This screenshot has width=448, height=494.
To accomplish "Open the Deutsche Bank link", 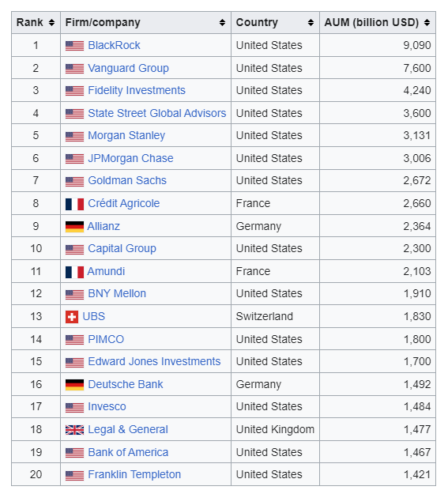I will click(126, 385).
